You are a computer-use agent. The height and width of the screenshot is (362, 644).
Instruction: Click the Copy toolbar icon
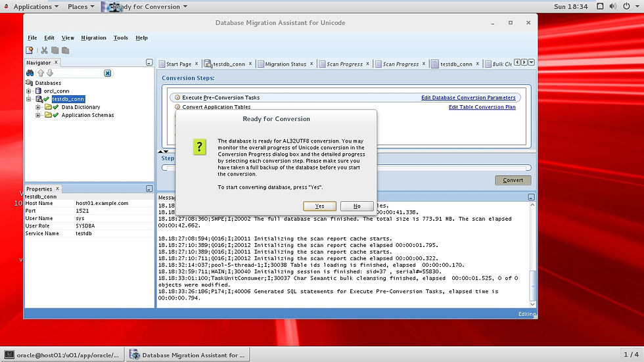[55, 50]
